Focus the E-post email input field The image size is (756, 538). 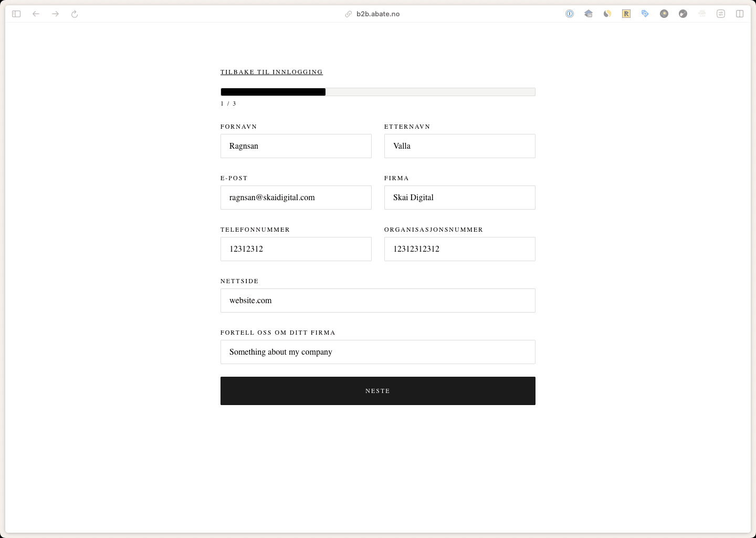coord(296,198)
